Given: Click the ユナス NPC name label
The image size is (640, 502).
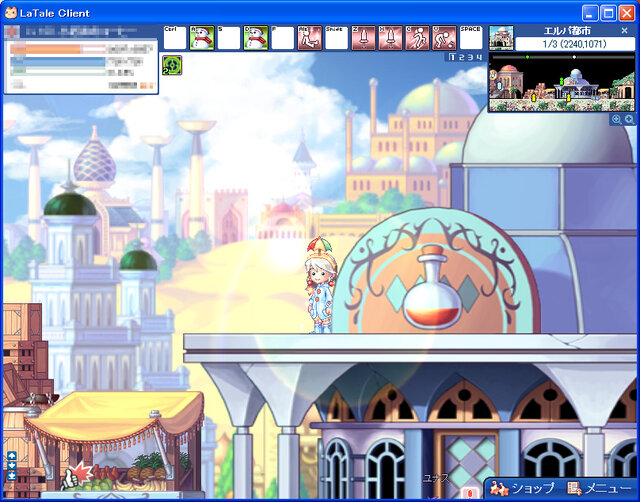Looking at the screenshot, I should point(436,478).
